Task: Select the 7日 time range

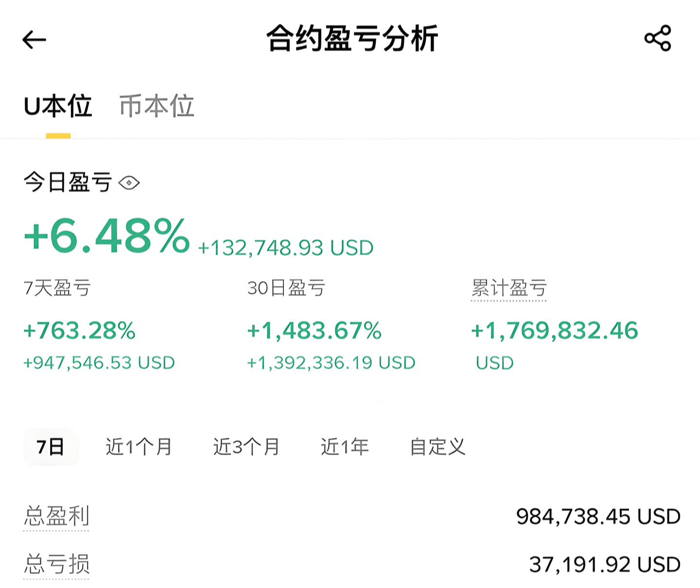Action: [51, 446]
